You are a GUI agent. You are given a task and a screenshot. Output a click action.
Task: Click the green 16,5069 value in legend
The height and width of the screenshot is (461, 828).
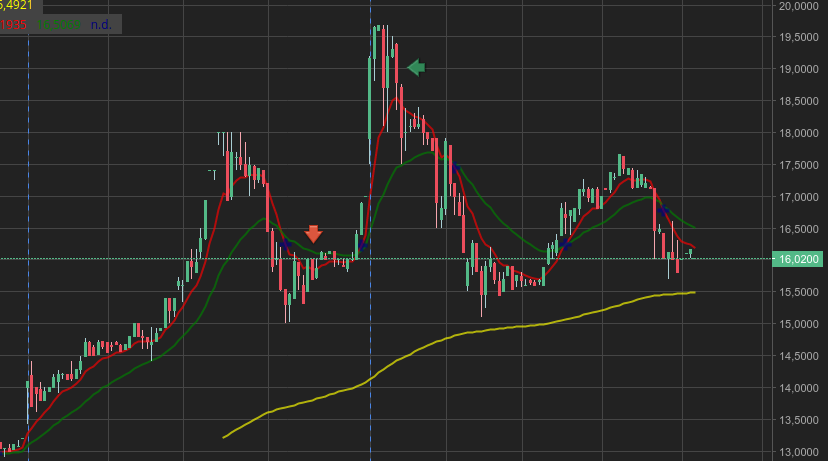point(58,23)
